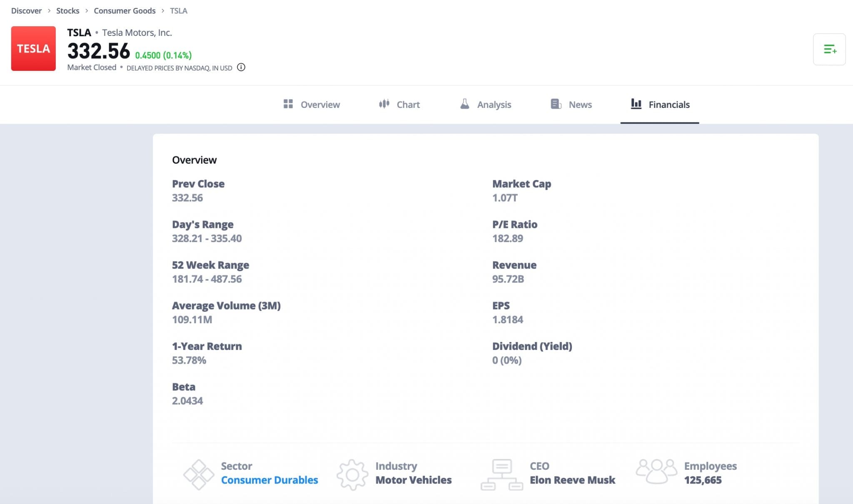Viewport: 853px width, 504px height.
Task: Click the Analysis flask icon
Action: pos(465,104)
